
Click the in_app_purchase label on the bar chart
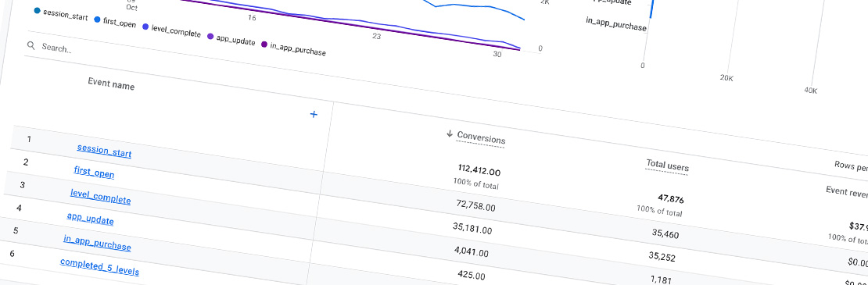[616, 23]
